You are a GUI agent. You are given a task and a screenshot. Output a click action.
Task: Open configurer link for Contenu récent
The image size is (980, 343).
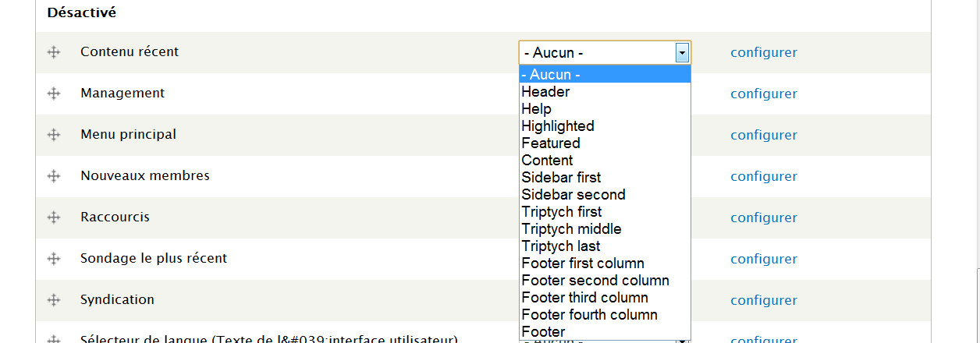click(764, 53)
